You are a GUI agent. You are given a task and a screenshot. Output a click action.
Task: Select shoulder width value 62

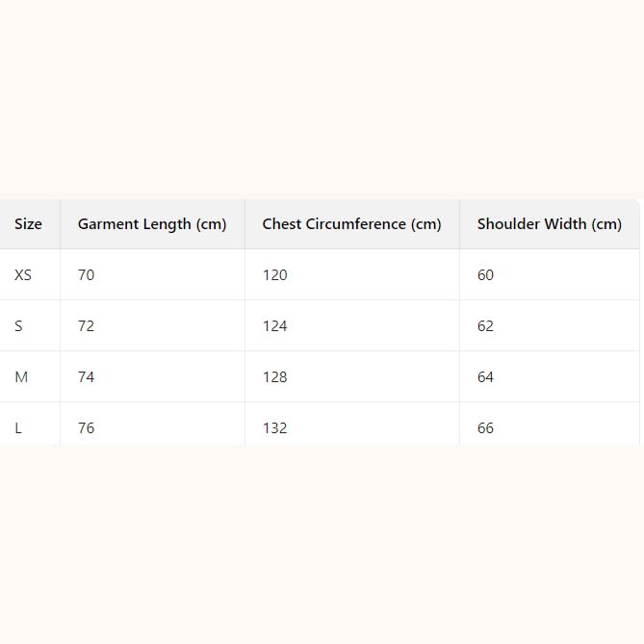point(485,326)
